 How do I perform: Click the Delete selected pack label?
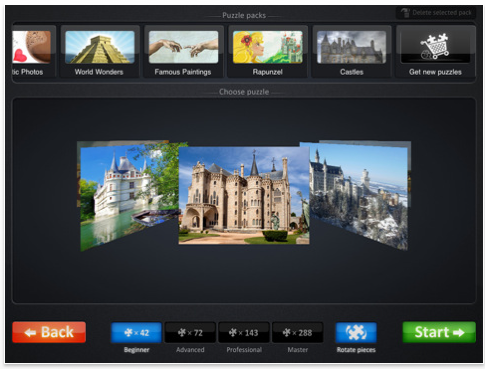pyautogui.click(x=442, y=13)
